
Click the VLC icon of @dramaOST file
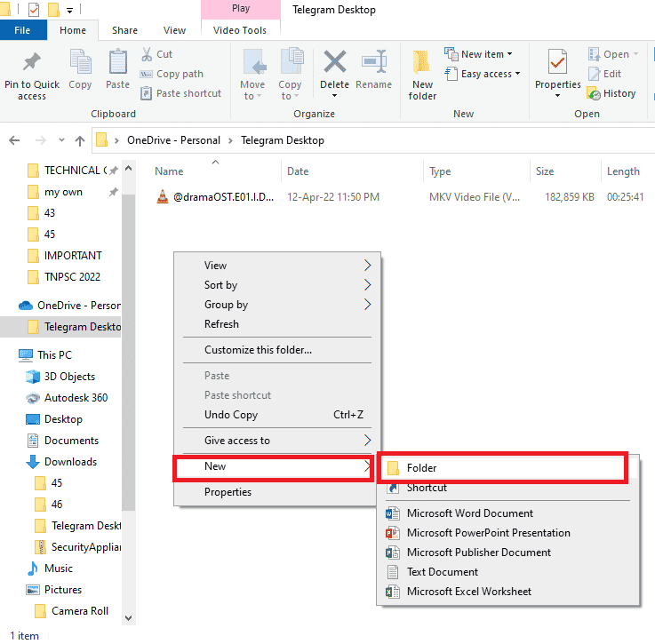pos(162,196)
